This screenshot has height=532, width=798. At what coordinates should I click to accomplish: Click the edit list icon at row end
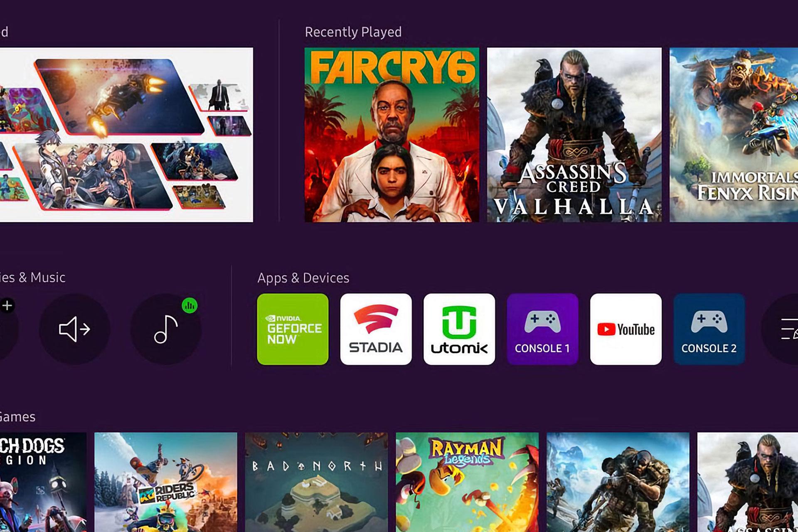coord(786,329)
